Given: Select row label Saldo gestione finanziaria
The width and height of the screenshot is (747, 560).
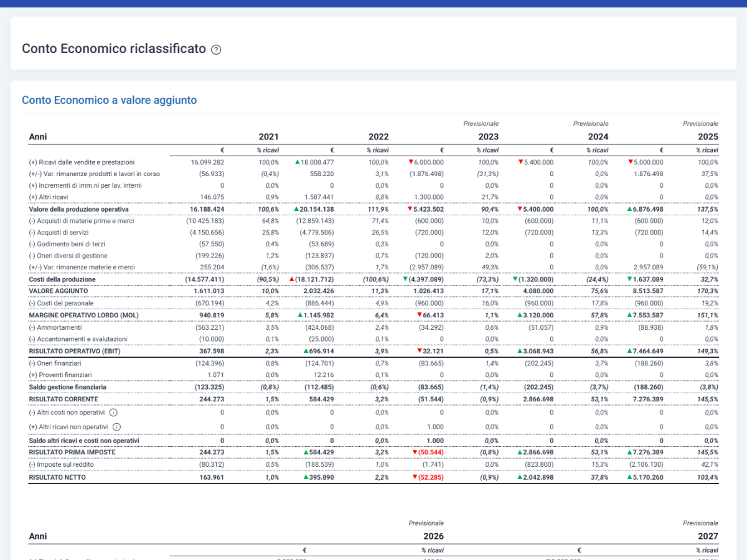Looking at the screenshot, I should click(x=67, y=386).
